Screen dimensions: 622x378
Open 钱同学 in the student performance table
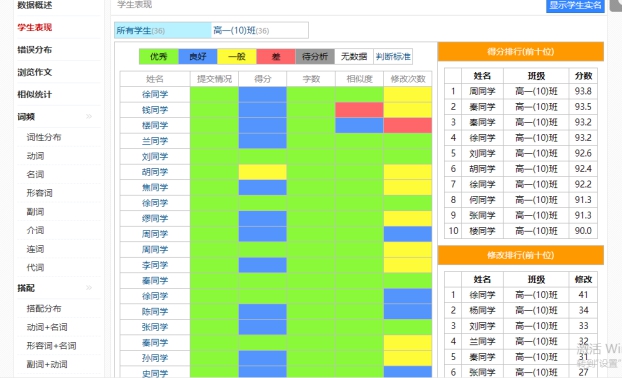(155, 110)
